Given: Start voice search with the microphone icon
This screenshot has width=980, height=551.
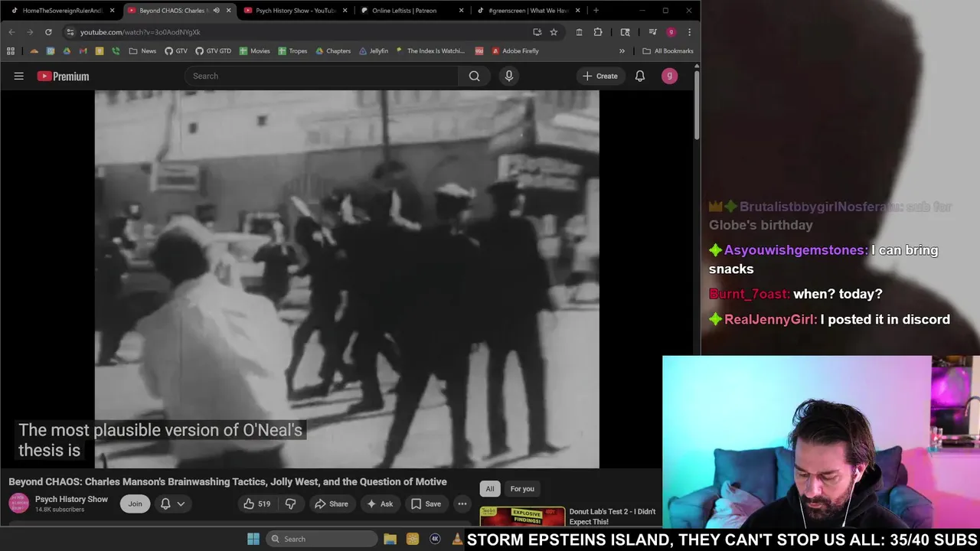Looking at the screenshot, I should click(509, 76).
